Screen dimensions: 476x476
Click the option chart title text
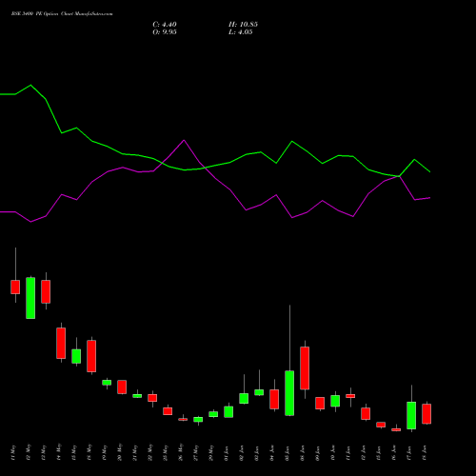point(62,14)
